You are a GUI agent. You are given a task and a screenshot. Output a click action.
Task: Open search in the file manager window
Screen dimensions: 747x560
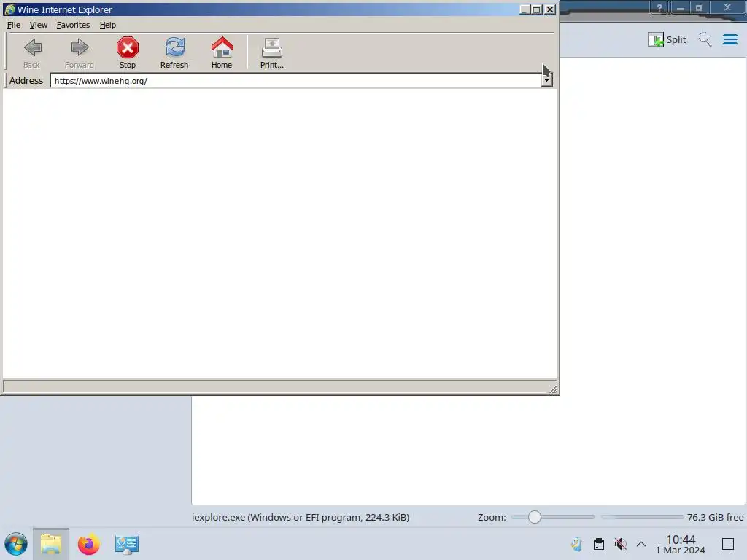coord(705,39)
